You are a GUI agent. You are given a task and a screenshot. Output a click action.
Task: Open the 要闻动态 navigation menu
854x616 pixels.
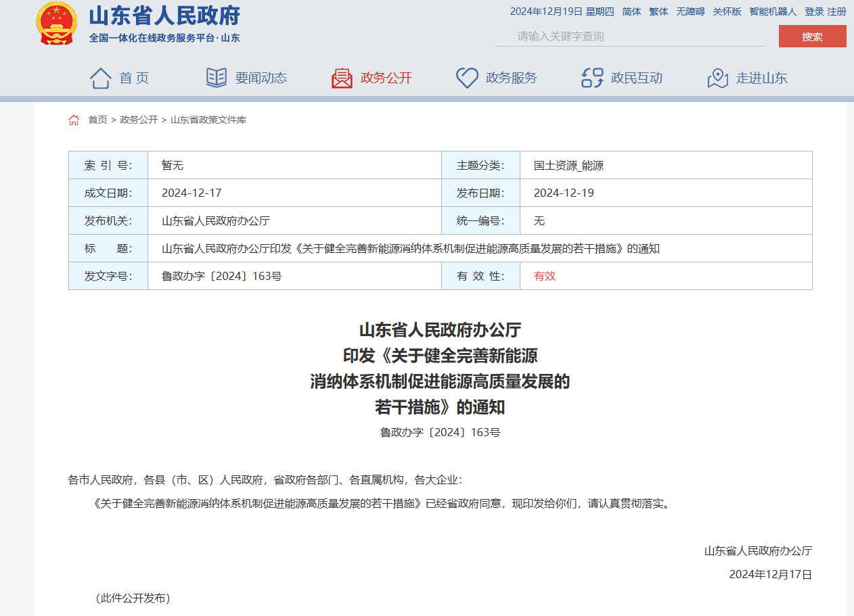(261, 78)
